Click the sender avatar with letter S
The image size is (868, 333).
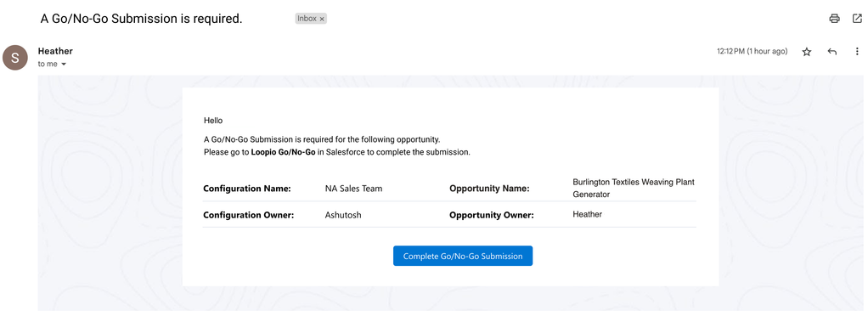pyautogui.click(x=15, y=58)
